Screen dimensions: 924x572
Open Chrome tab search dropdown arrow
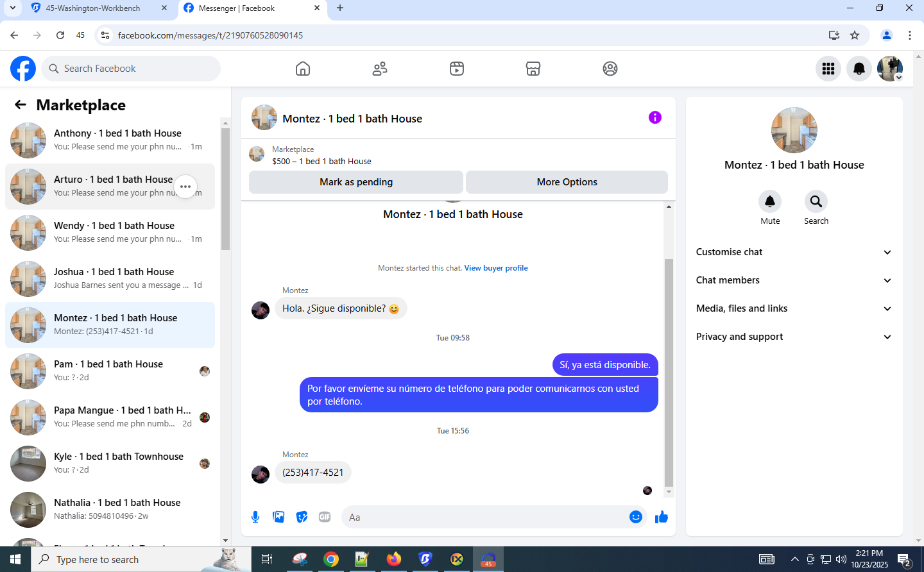13,8
